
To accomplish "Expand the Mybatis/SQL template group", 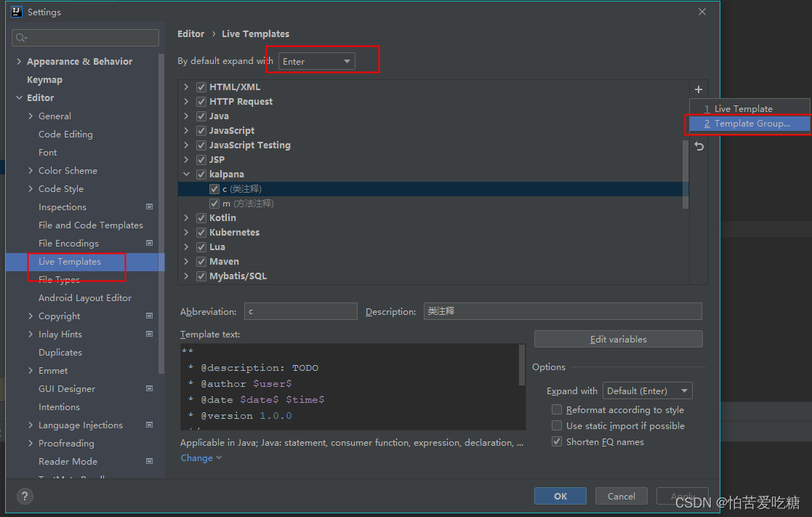I will pos(186,276).
